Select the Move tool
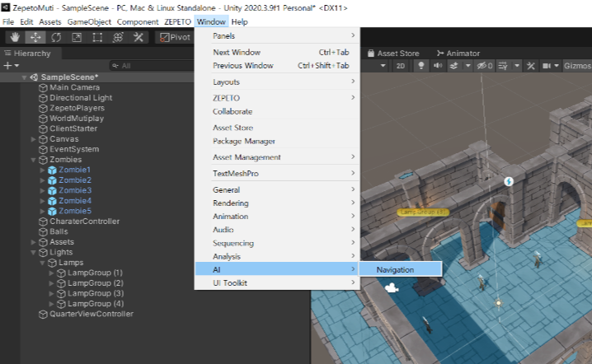The height and width of the screenshot is (364, 592). tap(35, 37)
